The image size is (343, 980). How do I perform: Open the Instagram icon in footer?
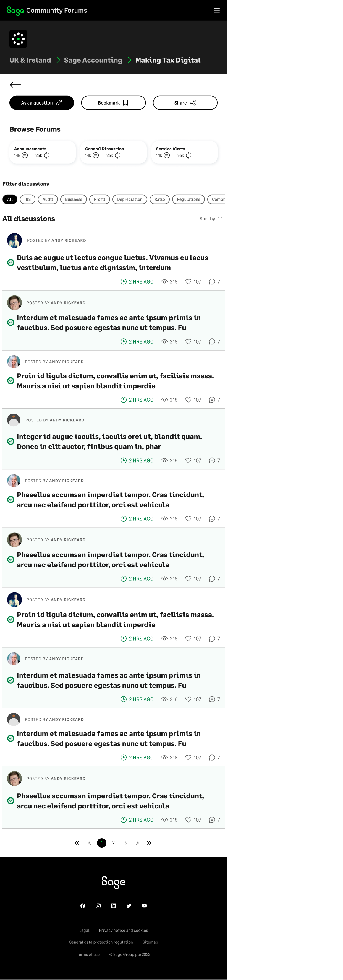click(x=98, y=906)
